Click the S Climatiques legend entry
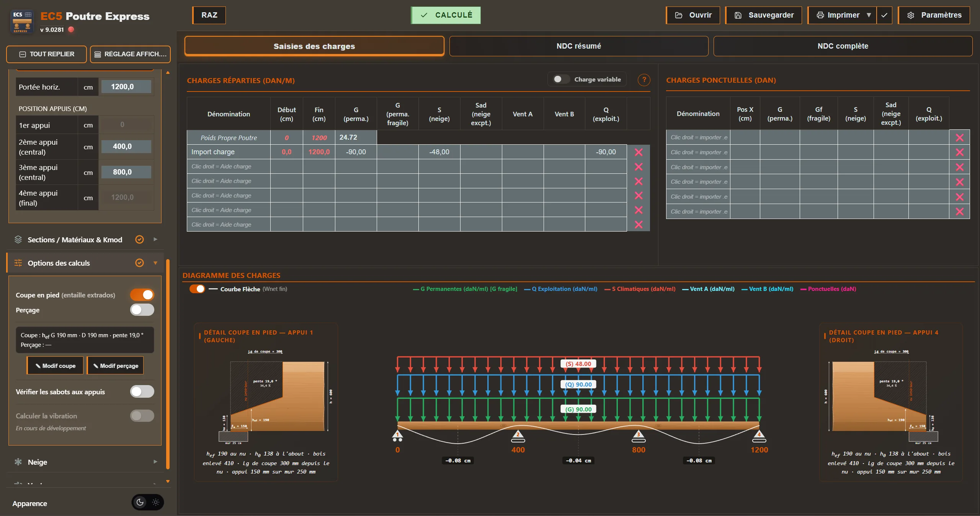 [x=640, y=289]
